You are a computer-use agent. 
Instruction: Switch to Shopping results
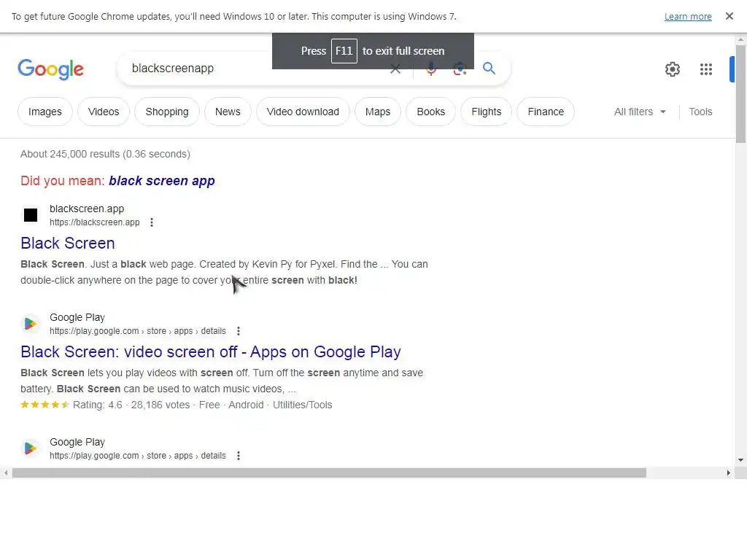pos(167,112)
